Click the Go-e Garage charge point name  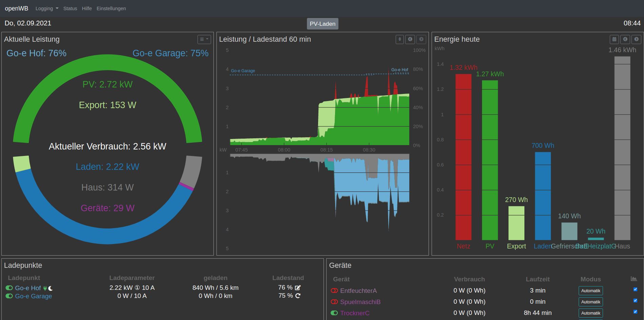point(34,296)
